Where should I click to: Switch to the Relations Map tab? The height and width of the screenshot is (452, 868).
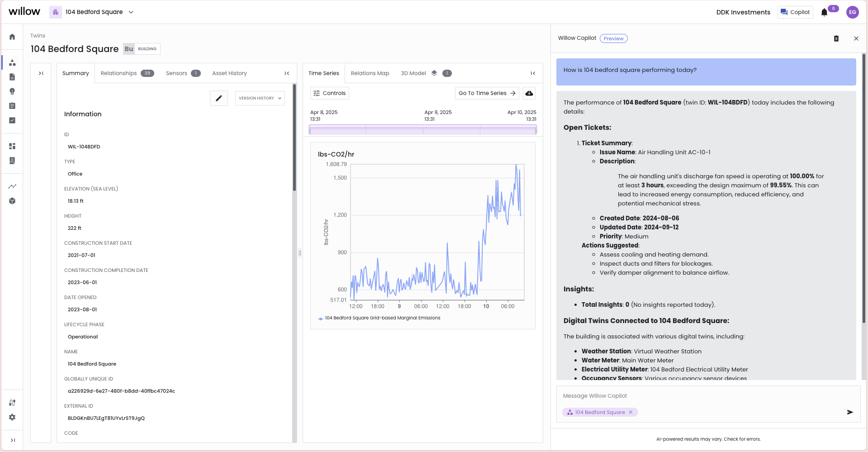(370, 73)
